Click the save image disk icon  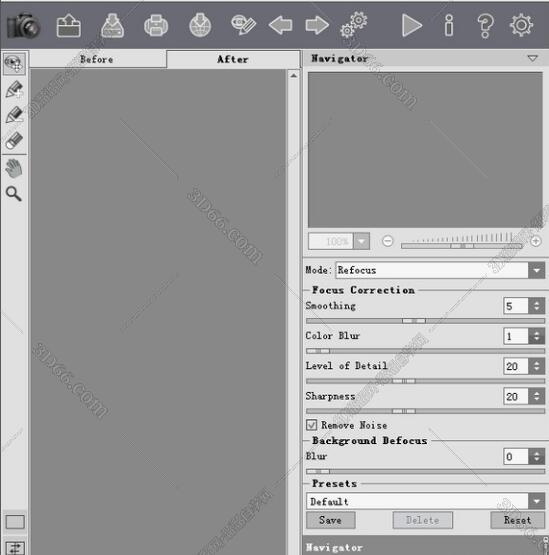[113, 25]
